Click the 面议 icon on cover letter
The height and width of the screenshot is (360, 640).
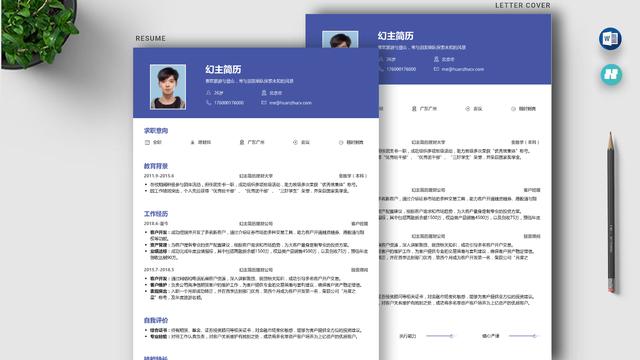467,109
